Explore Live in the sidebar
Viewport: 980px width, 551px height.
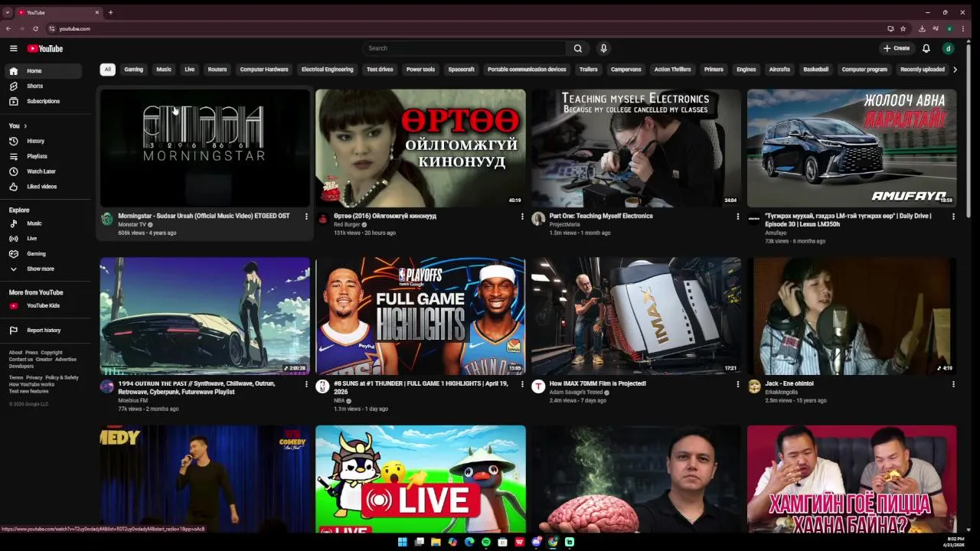tap(43, 238)
